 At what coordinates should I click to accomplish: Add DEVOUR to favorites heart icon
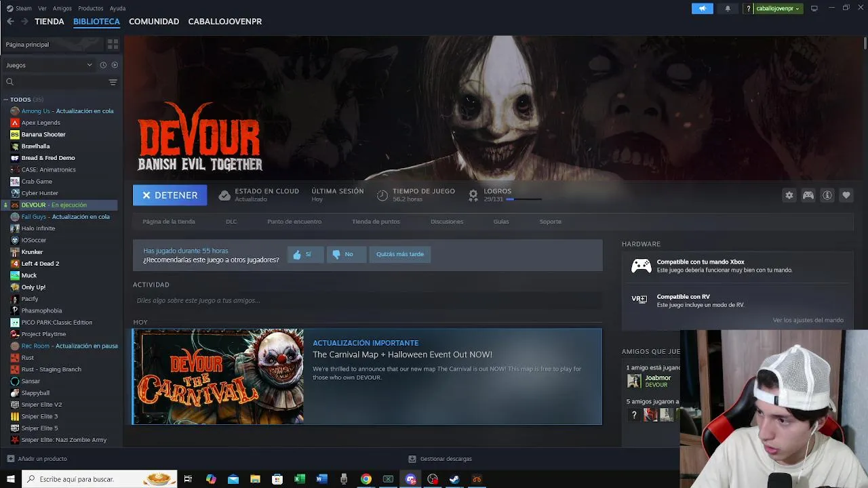tap(846, 195)
